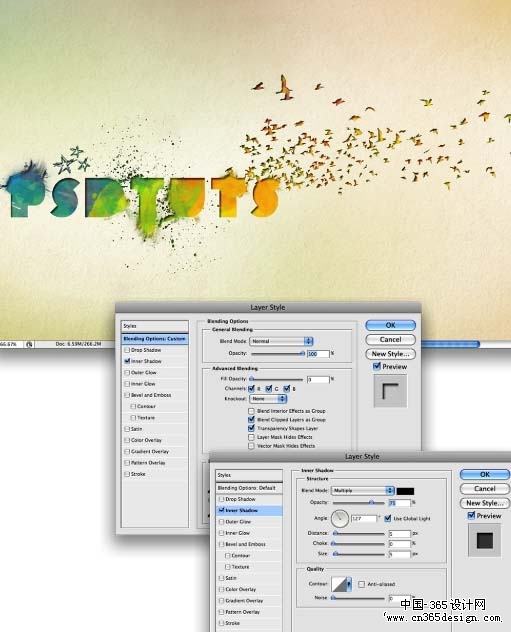The height and width of the screenshot is (632, 511).
Task: Click OK in the Inner Shadow dialog
Action: tap(484, 474)
